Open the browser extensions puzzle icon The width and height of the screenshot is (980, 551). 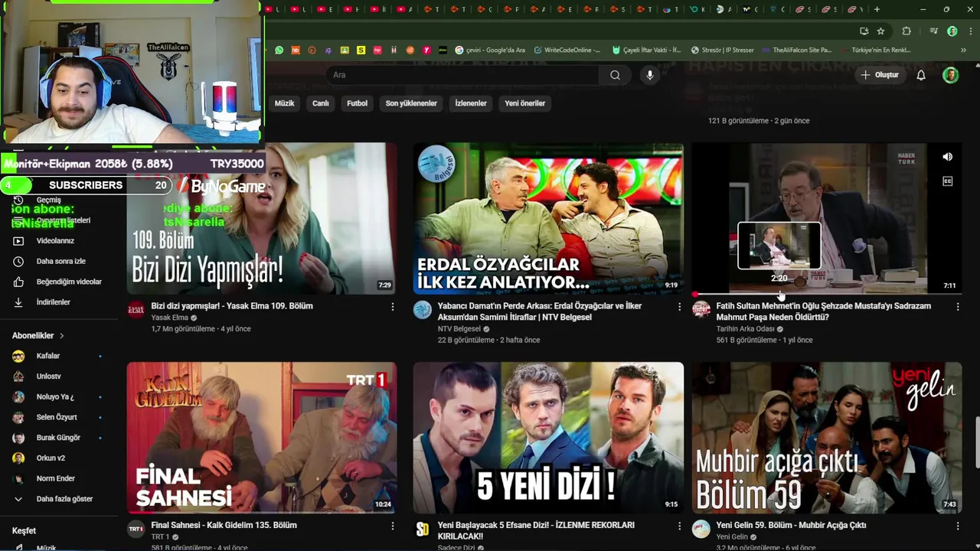coord(906,31)
